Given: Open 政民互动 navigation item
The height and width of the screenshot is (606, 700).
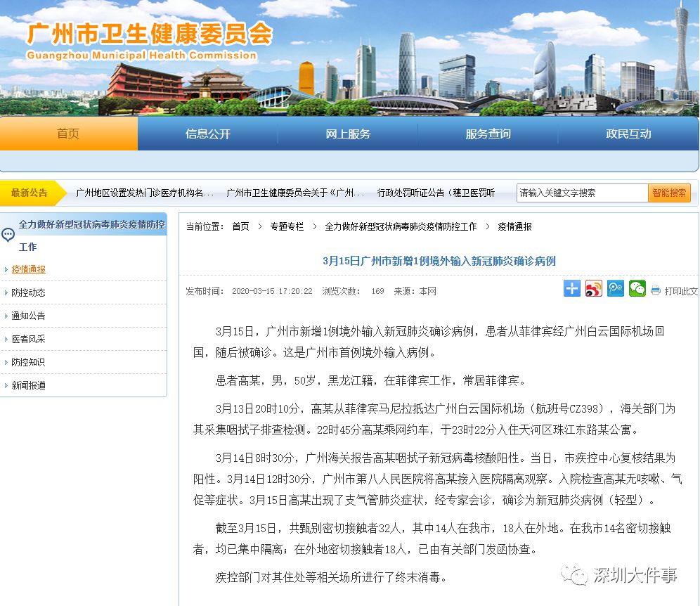Looking at the screenshot, I should 628,134.
